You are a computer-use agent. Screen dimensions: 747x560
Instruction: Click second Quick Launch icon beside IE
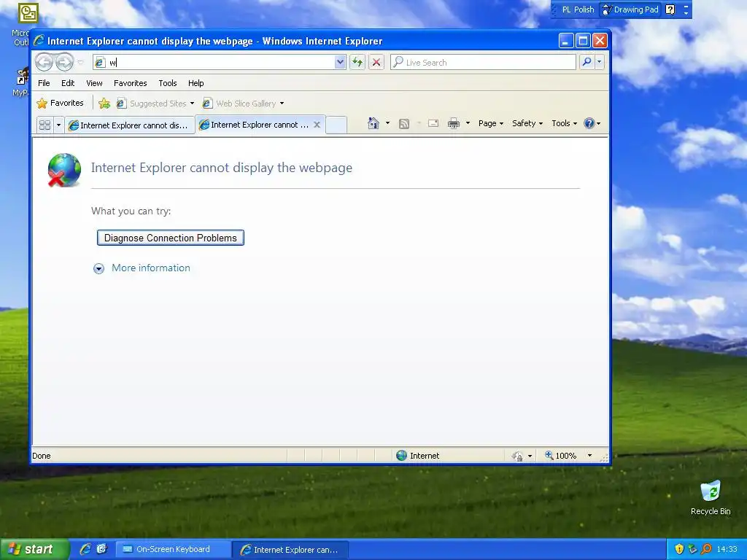coord(102,549)
